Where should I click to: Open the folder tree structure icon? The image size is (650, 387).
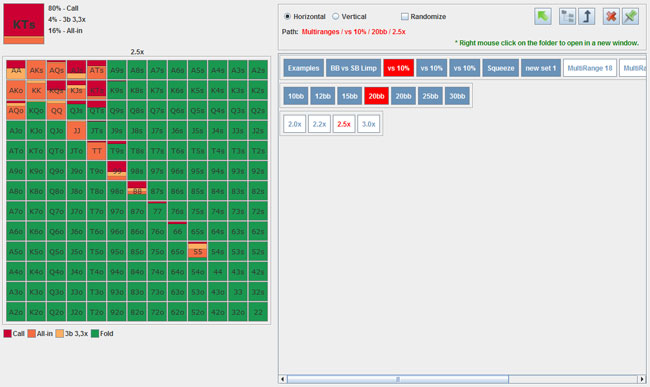click(x=567, y=17)
